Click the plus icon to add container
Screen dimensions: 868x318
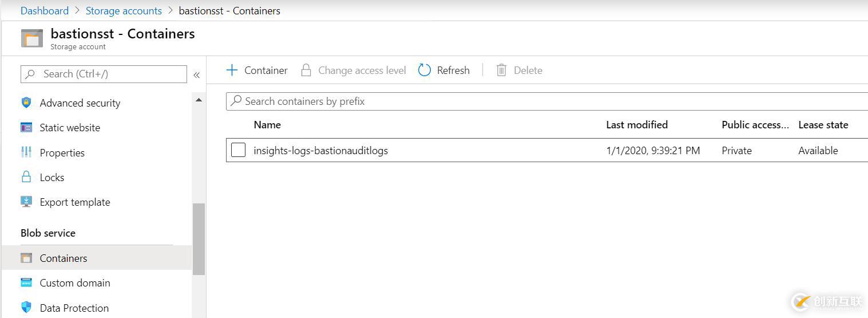click(232, 70)
